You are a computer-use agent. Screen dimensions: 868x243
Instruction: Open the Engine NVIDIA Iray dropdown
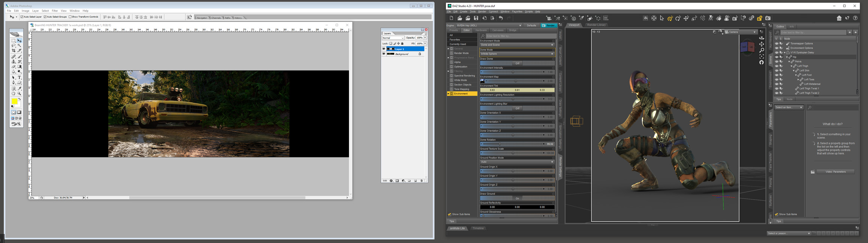tap(489, 25)
